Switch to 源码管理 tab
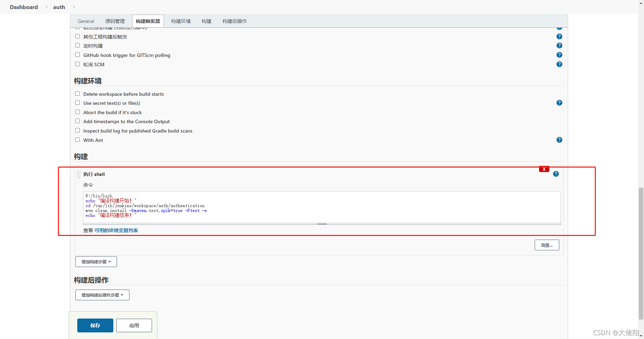This screenshot has width=644, height=339. (x=115, y=21)
